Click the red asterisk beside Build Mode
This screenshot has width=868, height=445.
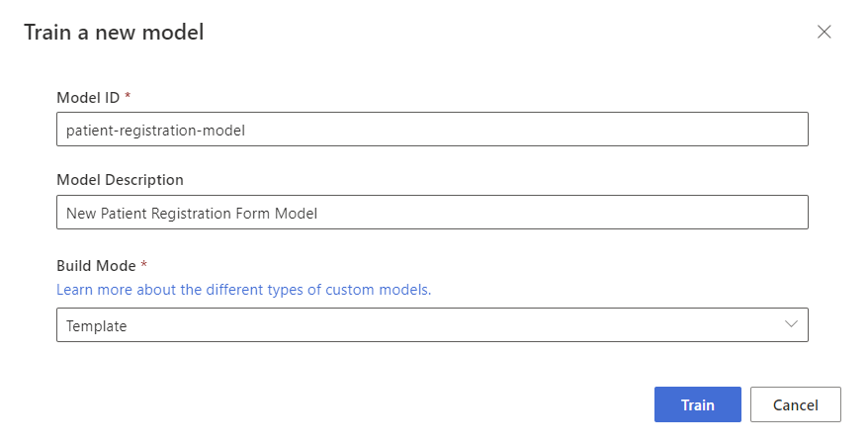click(144, 264)
